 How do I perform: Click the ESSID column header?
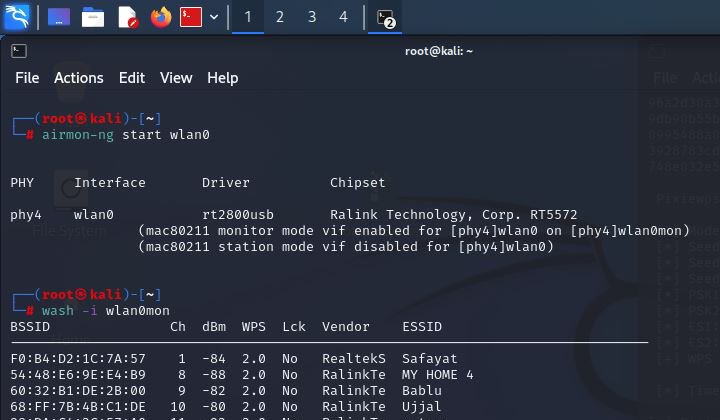[x=422, y=326]
